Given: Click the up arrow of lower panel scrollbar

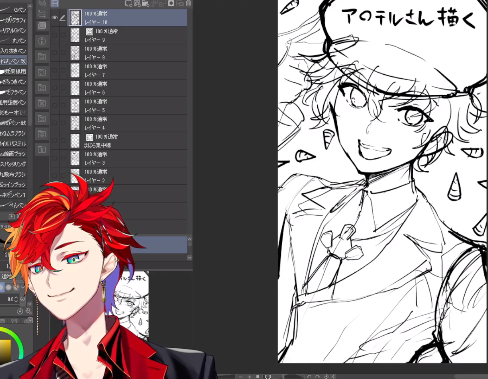Looking at the screenshot, I should click(x=190, y=239).
